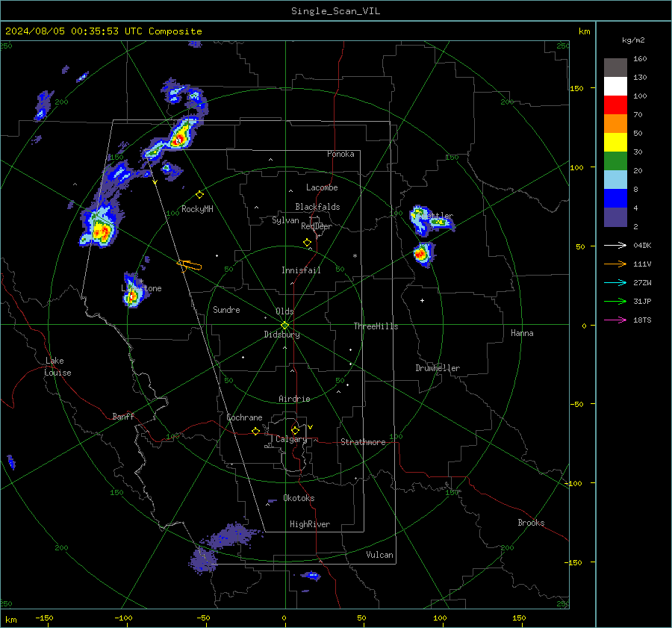The image size is (672, 628).
Task: Click the Sundre town label
Action: tap(226, 310)
